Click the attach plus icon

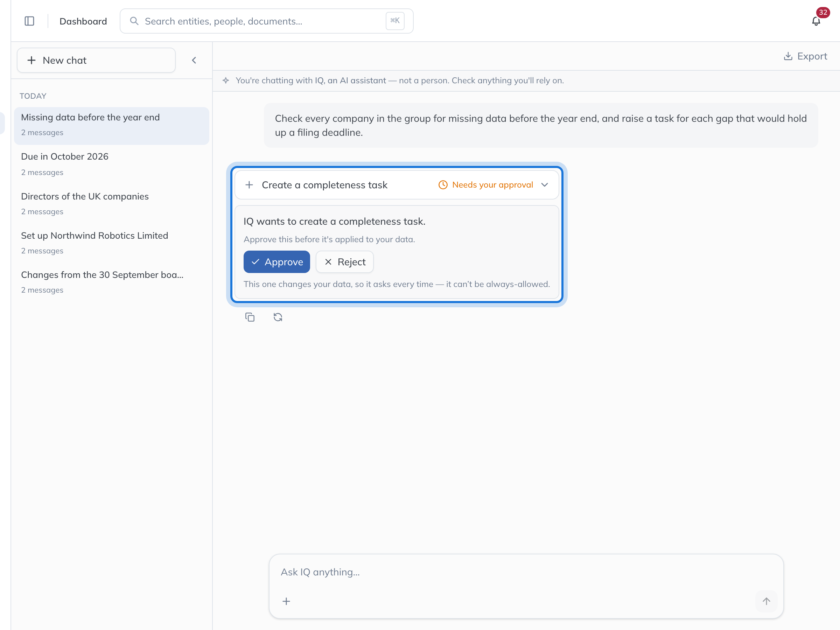click(x=286, y=601)
